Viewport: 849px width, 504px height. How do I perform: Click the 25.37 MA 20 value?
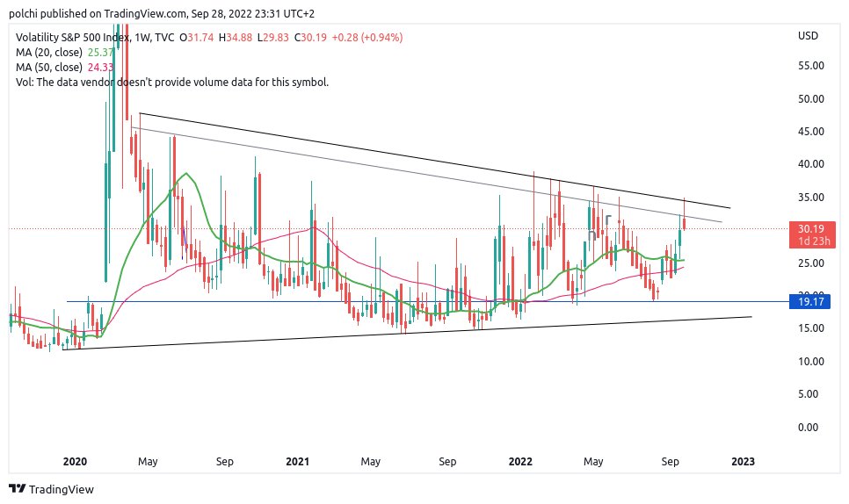101,53
